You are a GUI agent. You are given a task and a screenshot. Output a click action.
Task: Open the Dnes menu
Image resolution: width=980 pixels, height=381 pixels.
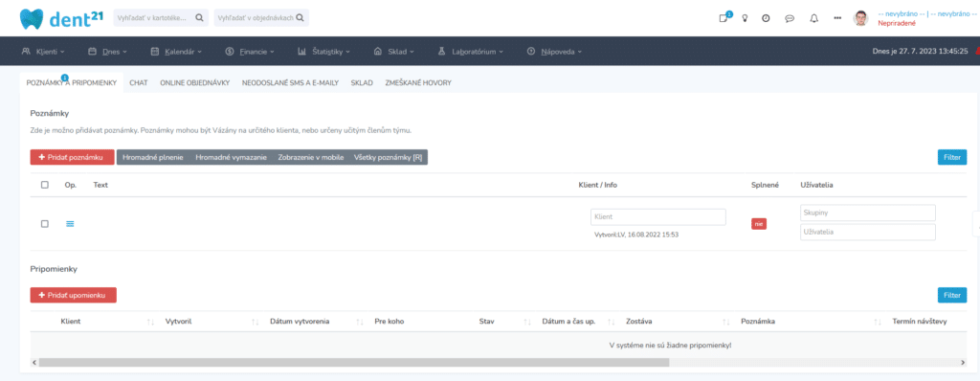tap(107, 52)
